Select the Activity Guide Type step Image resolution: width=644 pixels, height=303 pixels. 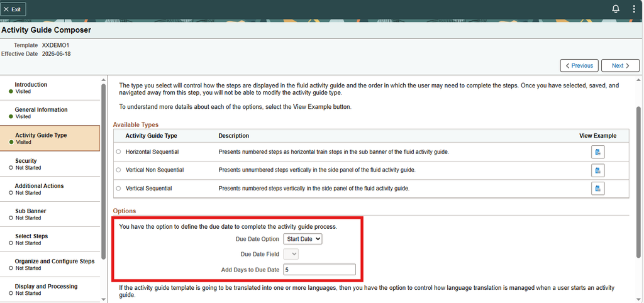click(50, 138)
